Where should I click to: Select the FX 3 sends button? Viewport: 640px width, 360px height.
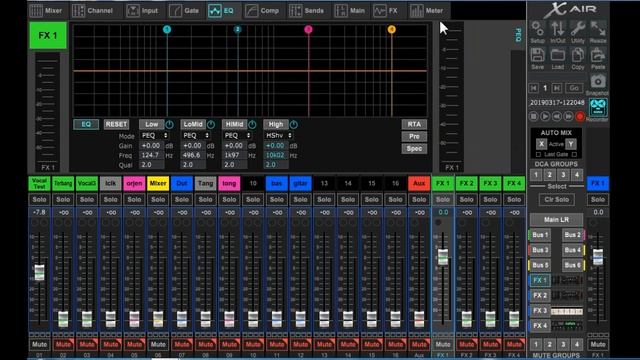click(540, 311)
